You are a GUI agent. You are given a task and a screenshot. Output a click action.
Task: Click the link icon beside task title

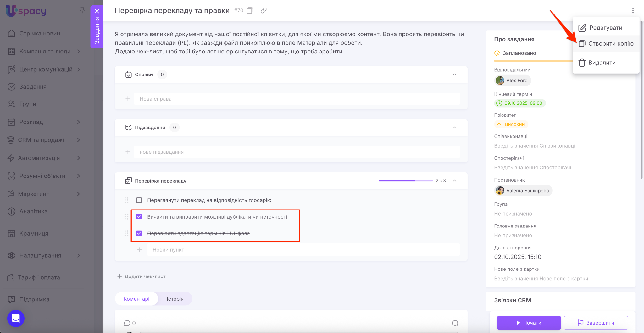coord(264,11)
